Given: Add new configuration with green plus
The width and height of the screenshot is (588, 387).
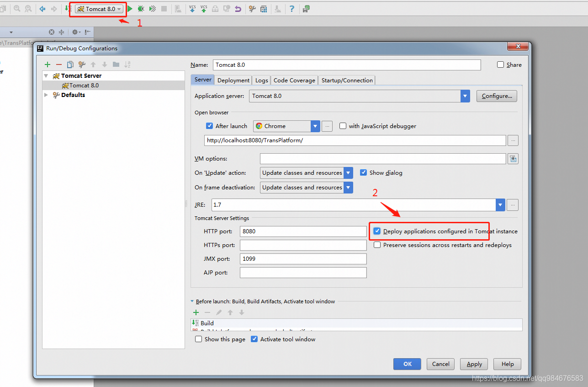Looking at the screenshot, I should pyautogui.click(x=48, y=64).
